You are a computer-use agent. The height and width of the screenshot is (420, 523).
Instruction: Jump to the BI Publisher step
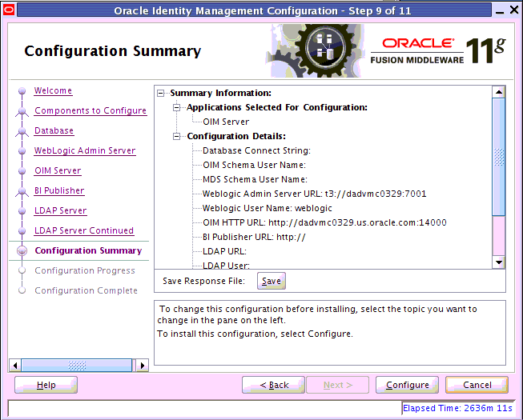(58, 191)
